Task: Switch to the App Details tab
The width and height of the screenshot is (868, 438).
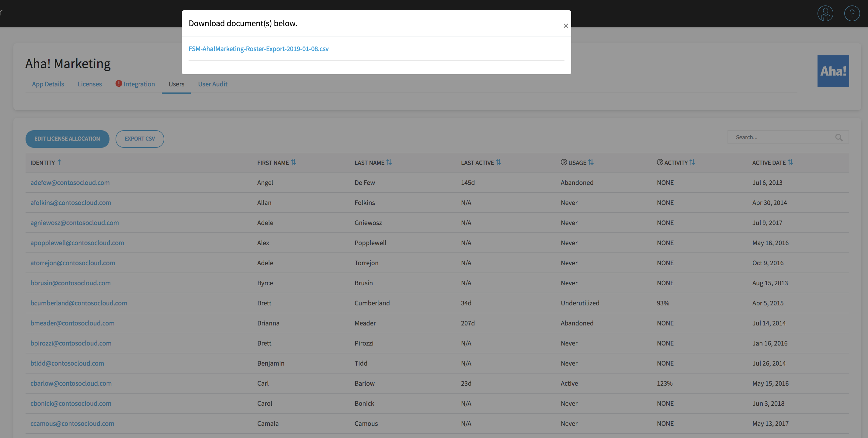Action: point(48,84)
